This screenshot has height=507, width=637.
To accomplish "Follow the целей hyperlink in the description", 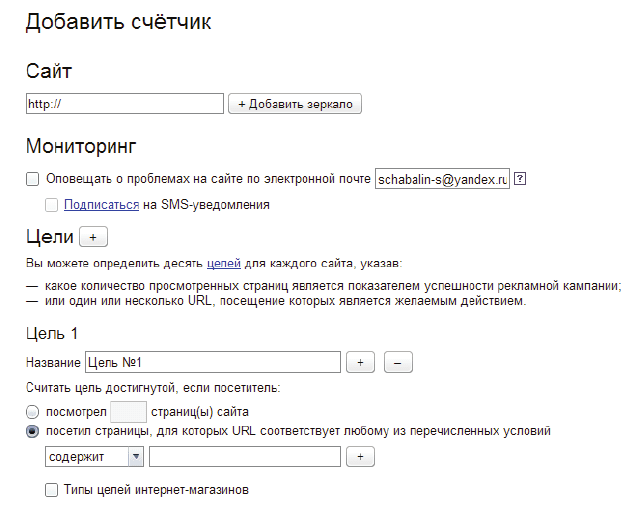I will click(x=223, y=264).
